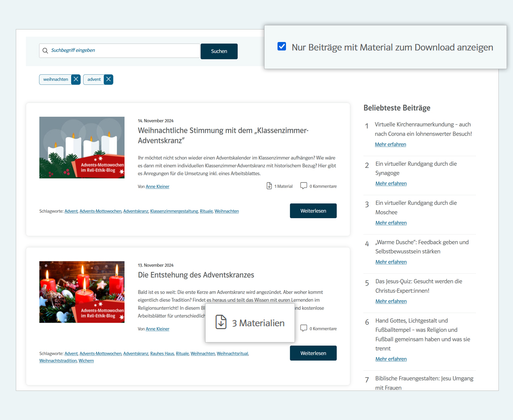Click the 3 Materialien download icon
513x420 pixels.
coord(221,322)
